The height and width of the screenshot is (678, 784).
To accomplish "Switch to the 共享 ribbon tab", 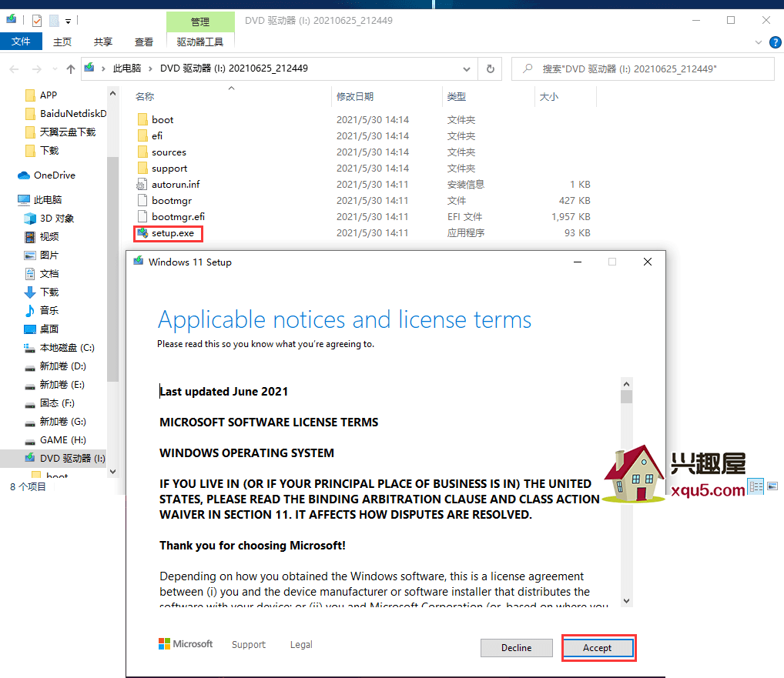I will [103, 42].
